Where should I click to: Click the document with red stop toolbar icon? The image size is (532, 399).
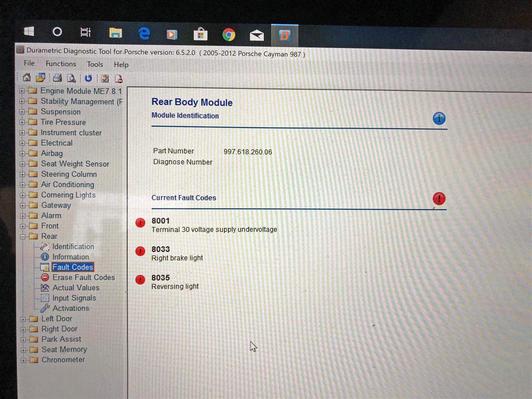coord(118,79)
